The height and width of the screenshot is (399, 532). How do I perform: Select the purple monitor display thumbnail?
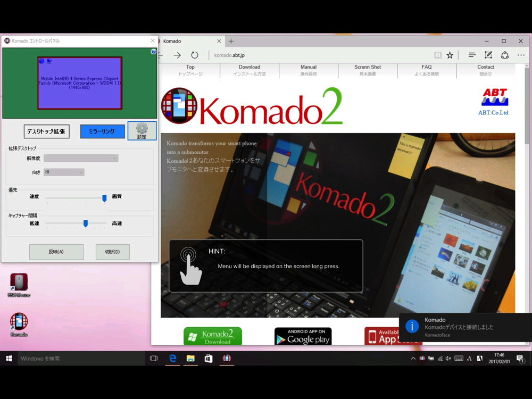coord(80,83)
